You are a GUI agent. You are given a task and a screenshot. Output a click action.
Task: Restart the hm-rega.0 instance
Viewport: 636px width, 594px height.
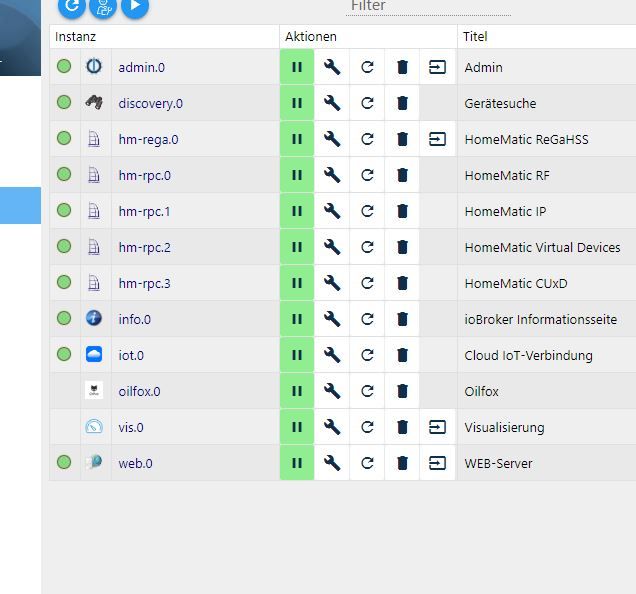[367, 139]
